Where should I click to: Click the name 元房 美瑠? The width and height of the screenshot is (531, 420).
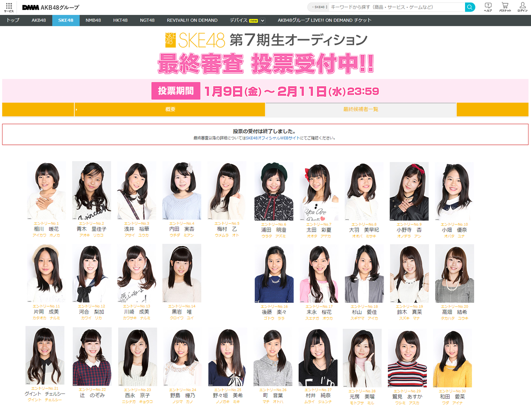pyautogui.click(x=362, y=397)
